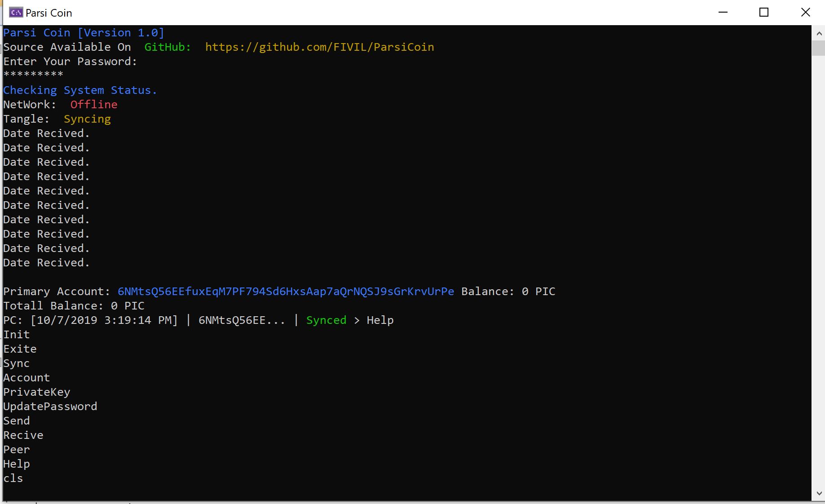Click 'Init' in the command list

coord(17,335)
